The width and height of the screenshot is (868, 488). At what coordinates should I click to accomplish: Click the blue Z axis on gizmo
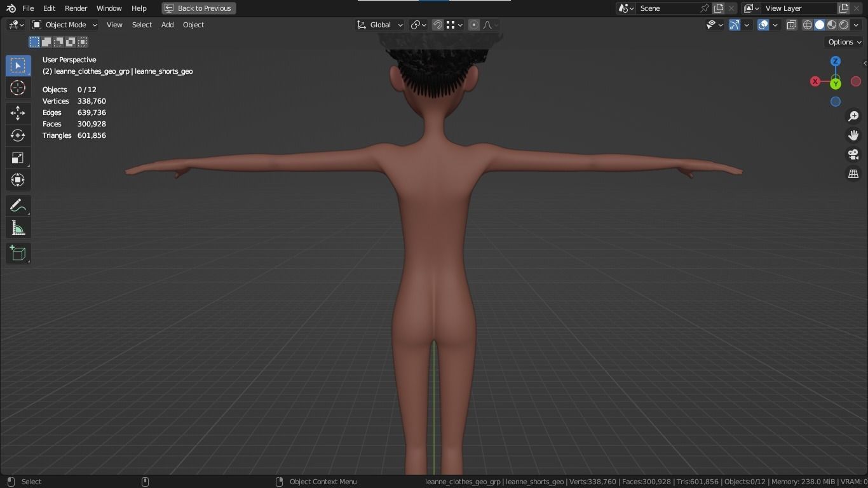836,62
